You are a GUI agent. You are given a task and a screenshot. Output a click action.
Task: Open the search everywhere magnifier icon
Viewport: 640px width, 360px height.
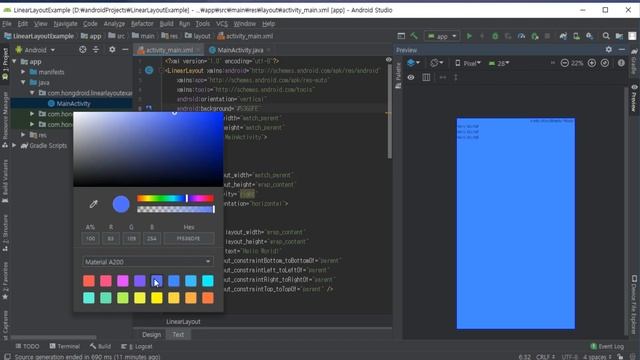606,36
